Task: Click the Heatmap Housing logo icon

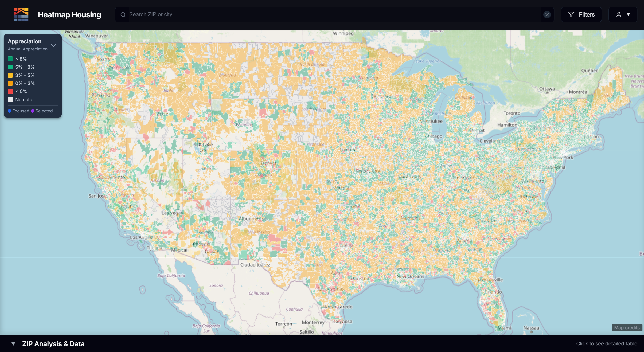Action: click(21, 14)
